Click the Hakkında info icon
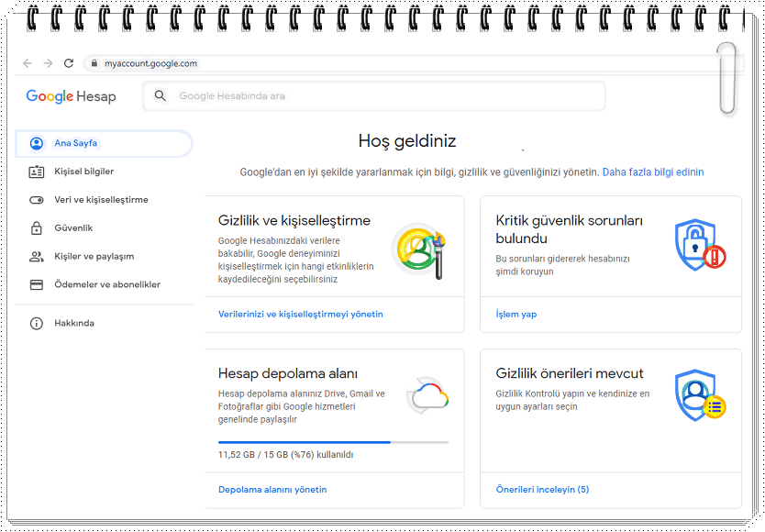765x532 pixels. pyautogui.click(x=37, y=323)
